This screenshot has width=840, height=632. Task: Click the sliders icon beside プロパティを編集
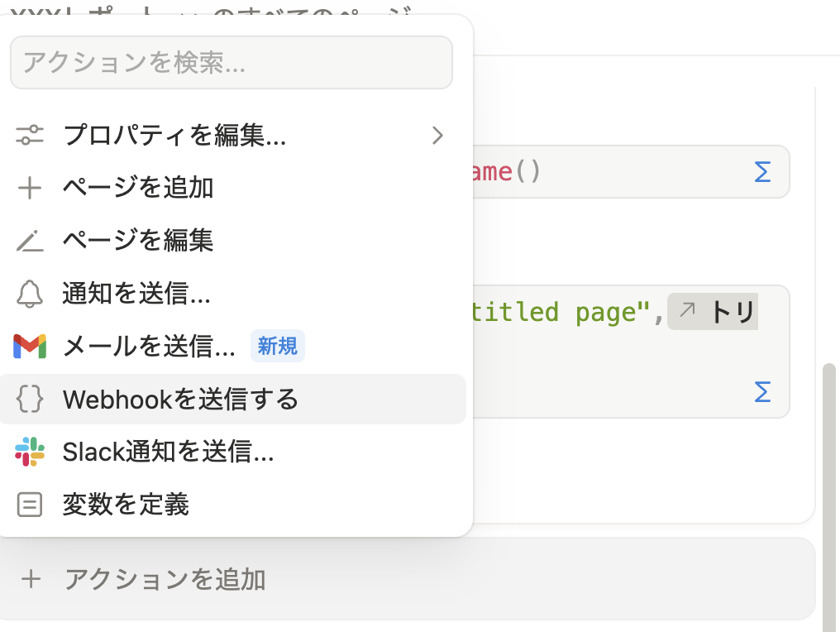point(30,136)
